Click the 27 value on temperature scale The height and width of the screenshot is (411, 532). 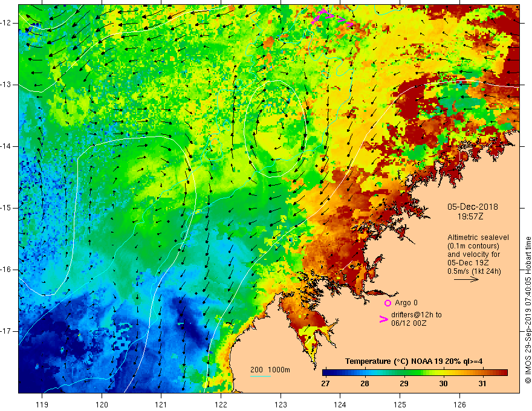tap(325, 384)
